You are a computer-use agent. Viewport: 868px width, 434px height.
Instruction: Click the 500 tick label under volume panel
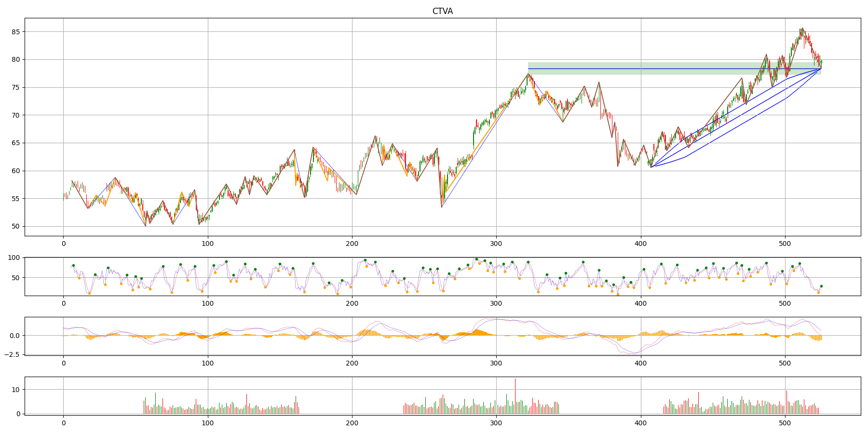(785, 423)
